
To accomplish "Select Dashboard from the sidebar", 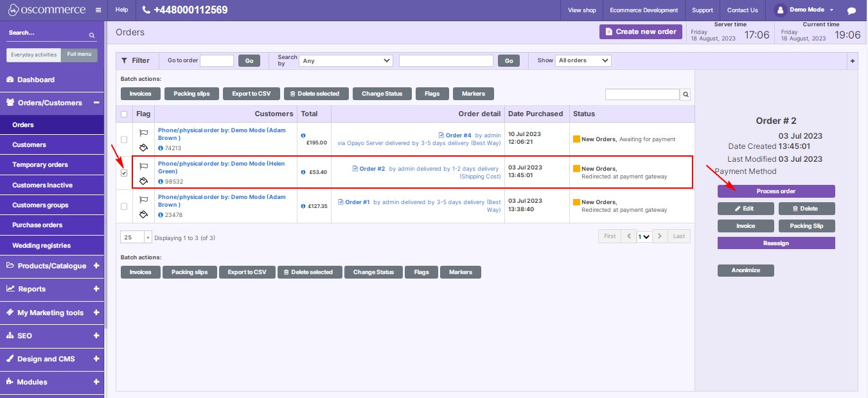I will [35, 80].
